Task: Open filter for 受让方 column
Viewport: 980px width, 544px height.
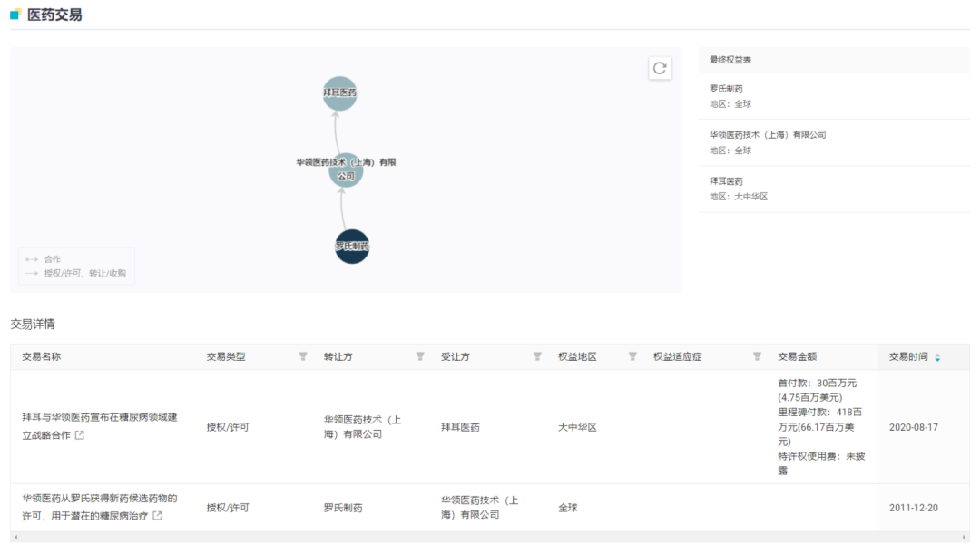Action: click(x=537, y=356)
